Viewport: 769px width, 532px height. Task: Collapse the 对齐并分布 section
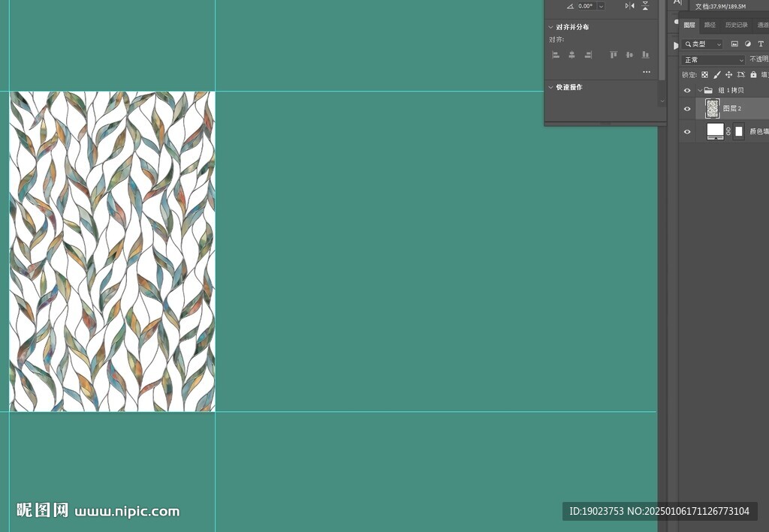click(x=550, y=27)
